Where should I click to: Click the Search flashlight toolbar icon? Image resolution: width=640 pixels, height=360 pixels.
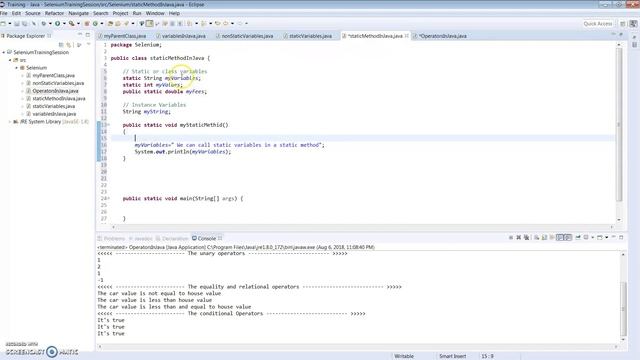tap(126, 24)
